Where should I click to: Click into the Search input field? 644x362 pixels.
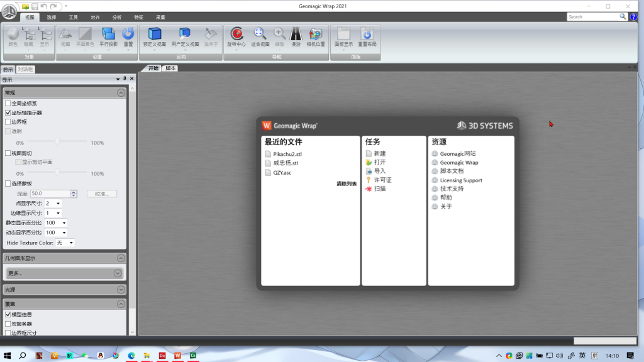point(593,17)
